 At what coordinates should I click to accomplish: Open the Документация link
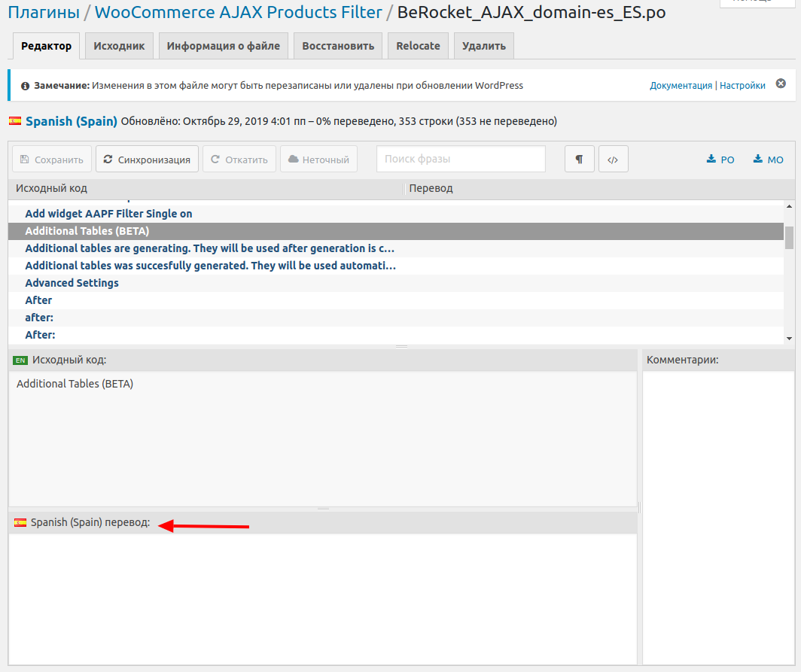coord(681,86)
